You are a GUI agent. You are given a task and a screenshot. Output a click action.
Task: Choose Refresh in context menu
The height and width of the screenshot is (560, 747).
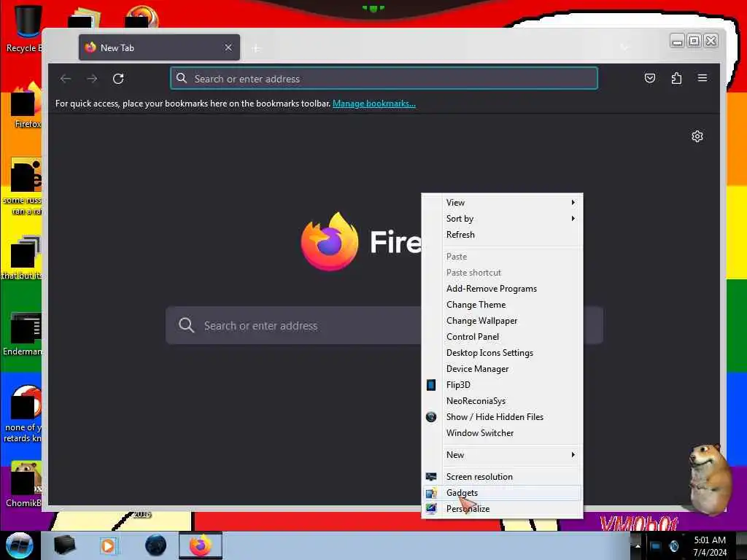pyautogui.click(x=502, y=235)
